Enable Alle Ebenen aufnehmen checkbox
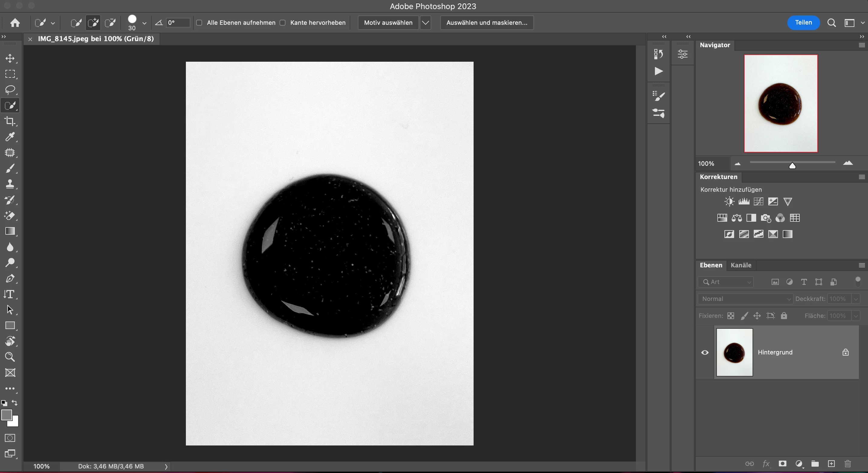The image size is (868, 473). pyautogui.click(x=199, y=23)
